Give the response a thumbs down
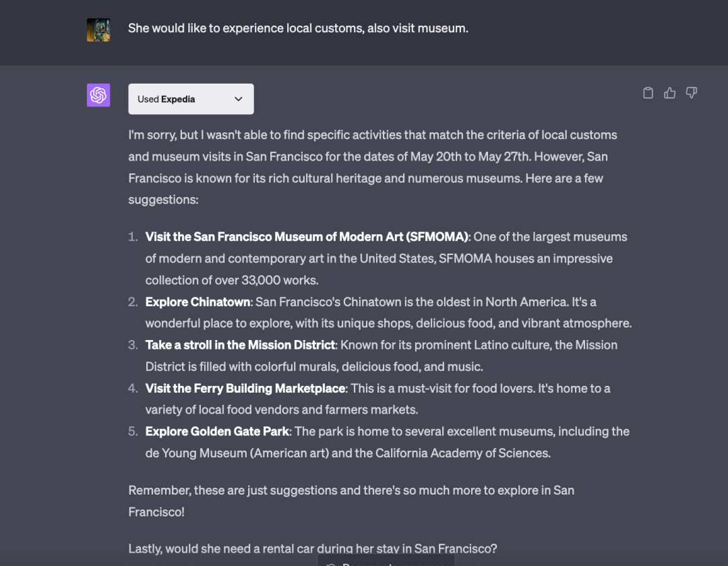 [691, 93]
